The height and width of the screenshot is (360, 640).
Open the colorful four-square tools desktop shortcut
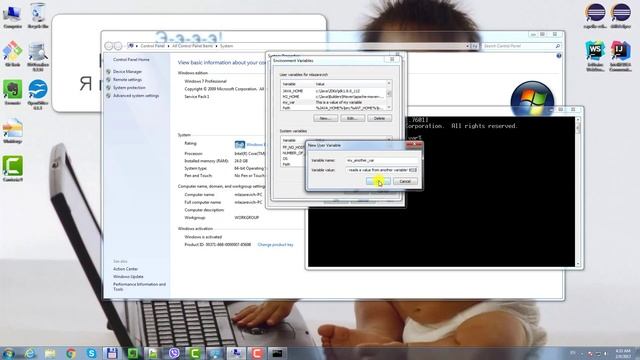[x=12, y=54]
